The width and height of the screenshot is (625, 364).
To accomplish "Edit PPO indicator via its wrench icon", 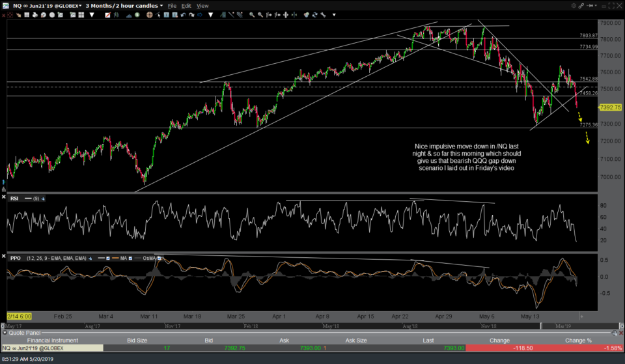I will 90,259.
